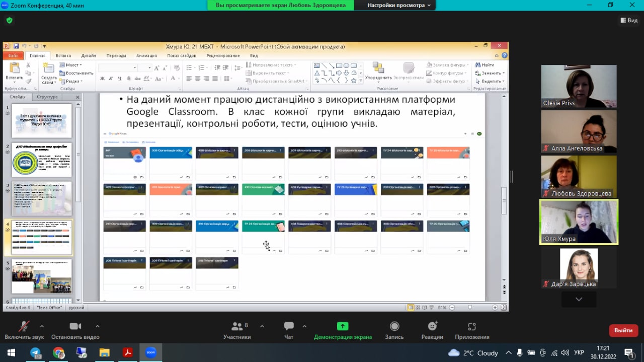Open Приложения apps panel

(472, 331)
